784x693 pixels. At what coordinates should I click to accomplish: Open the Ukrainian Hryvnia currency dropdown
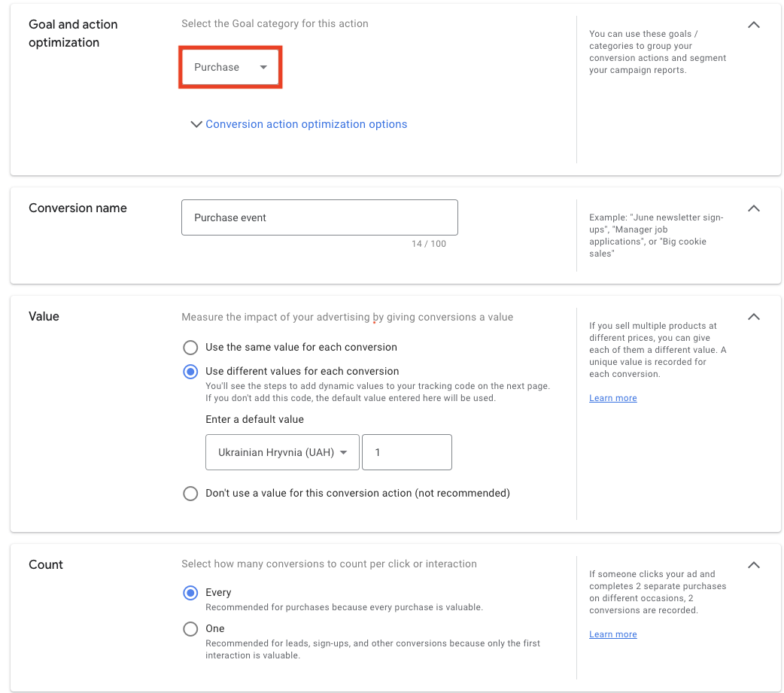pyautogui.click(x=282, y=452)
